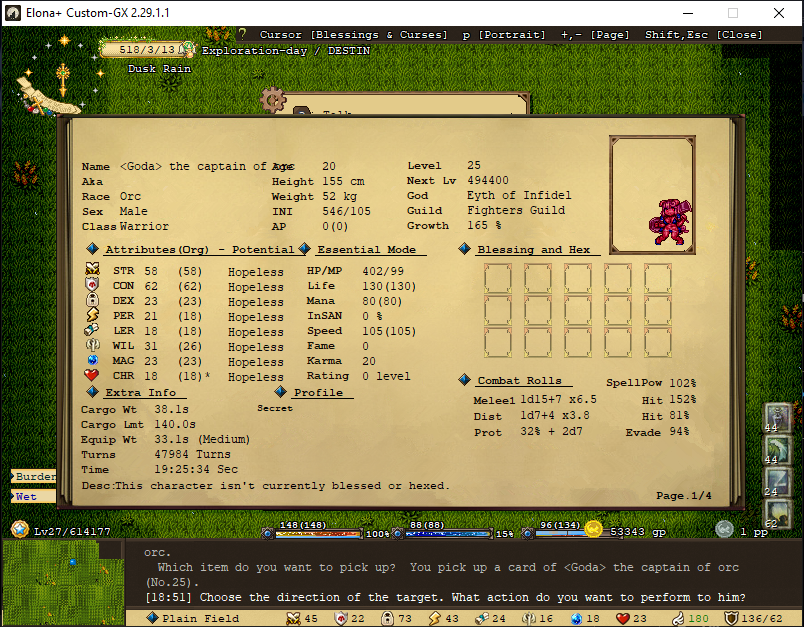This screenshot has height=627, width=804.
Task: Click the gear icon above the character sheet
Action: coord(273,100)
